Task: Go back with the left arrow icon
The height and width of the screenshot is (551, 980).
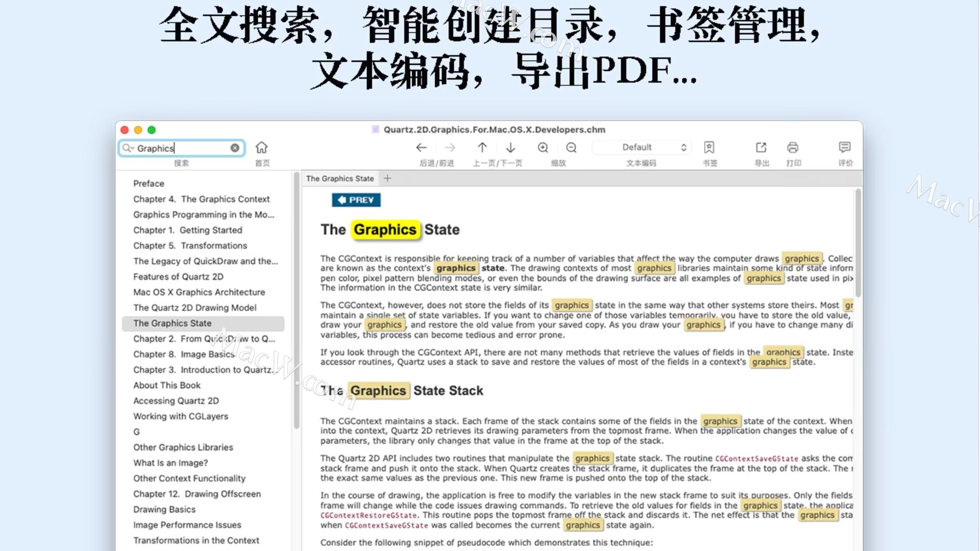Action: click(421, 147)
